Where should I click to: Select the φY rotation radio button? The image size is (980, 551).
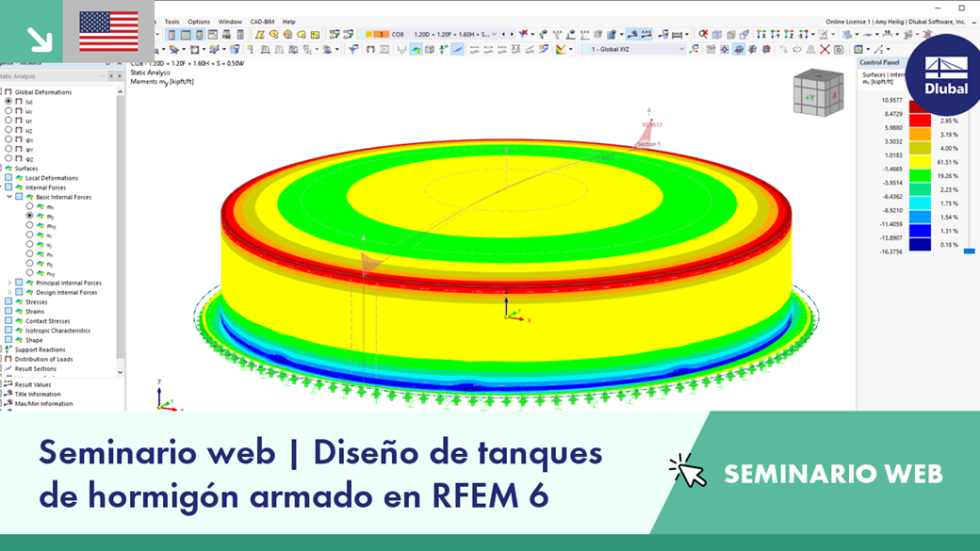[8, 149]
